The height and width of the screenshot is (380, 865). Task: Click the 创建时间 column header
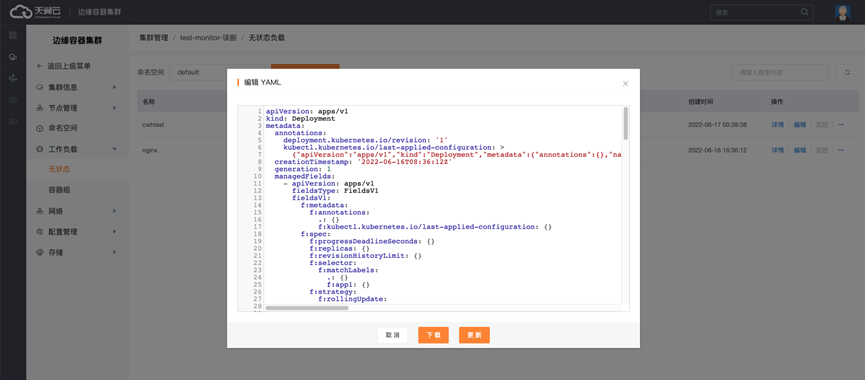coord(700,102)
